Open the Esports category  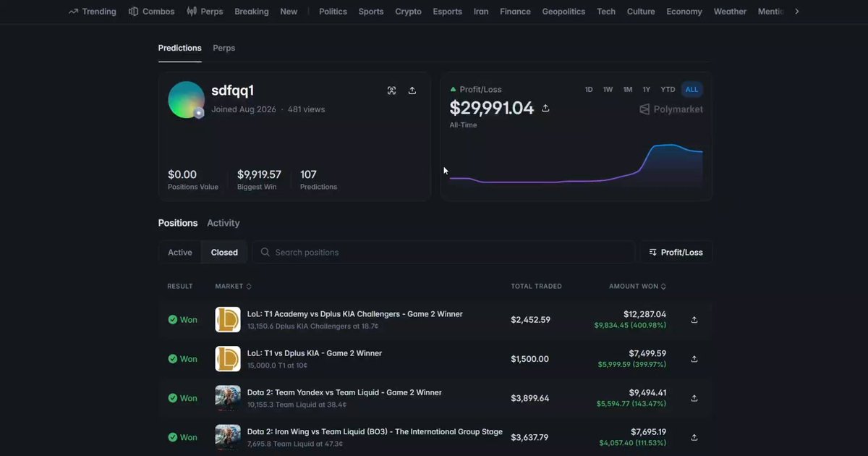pos(447,12)
